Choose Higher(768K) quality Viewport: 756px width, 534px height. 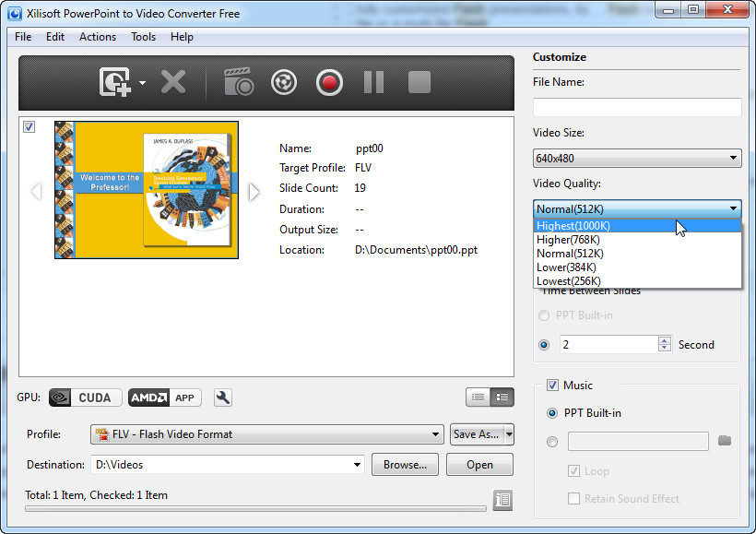(637, 240)
